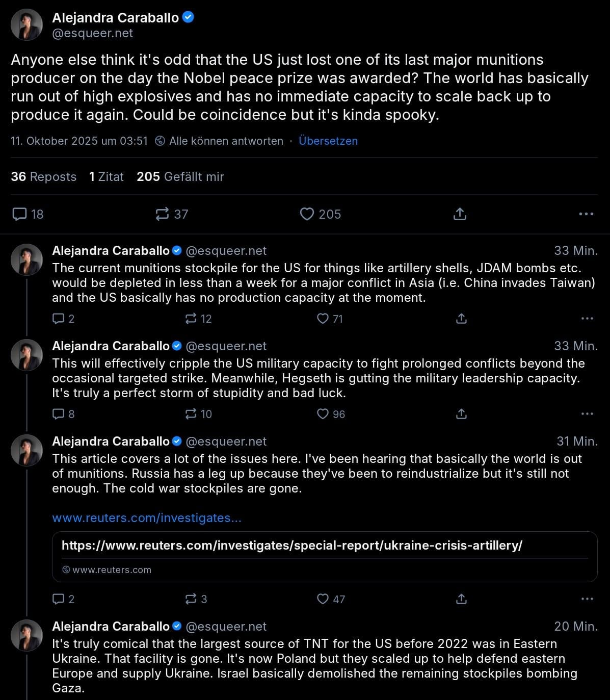Like the Hegseth reply with 96 likes
The width and height of the screenshot is (610, 700).
323,414
